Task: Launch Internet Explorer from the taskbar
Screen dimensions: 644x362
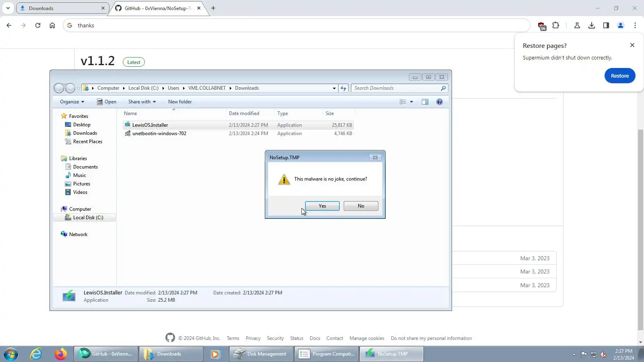Action: coord(36,354)
